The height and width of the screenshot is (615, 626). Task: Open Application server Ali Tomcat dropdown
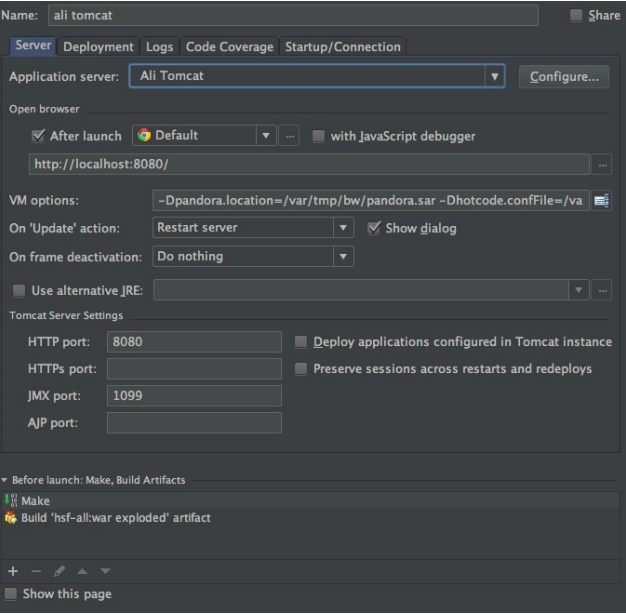point(317,76)
